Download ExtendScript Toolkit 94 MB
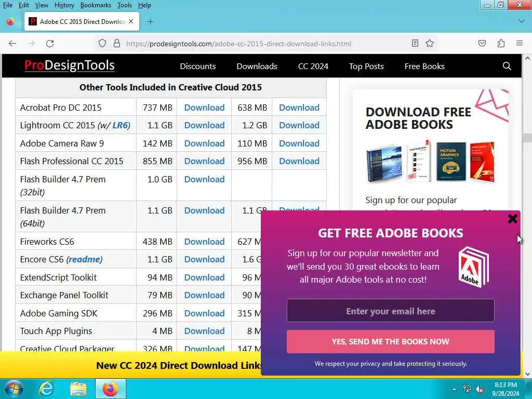Viewport: 532px width, 399px height. (204, 277)
